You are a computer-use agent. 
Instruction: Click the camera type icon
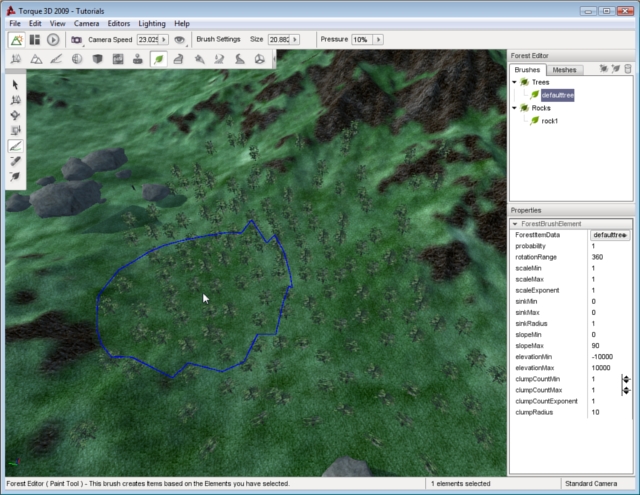[x=76, y=39]
